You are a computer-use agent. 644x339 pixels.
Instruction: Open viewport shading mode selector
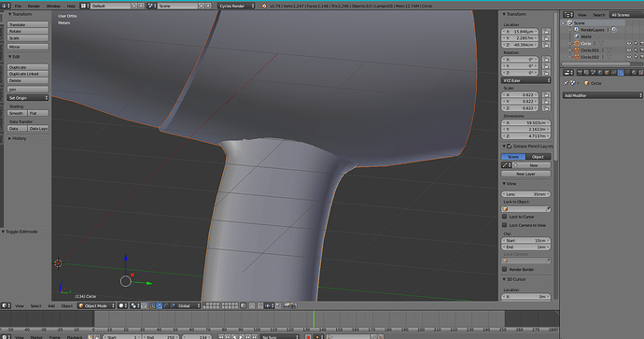point(122,305)
